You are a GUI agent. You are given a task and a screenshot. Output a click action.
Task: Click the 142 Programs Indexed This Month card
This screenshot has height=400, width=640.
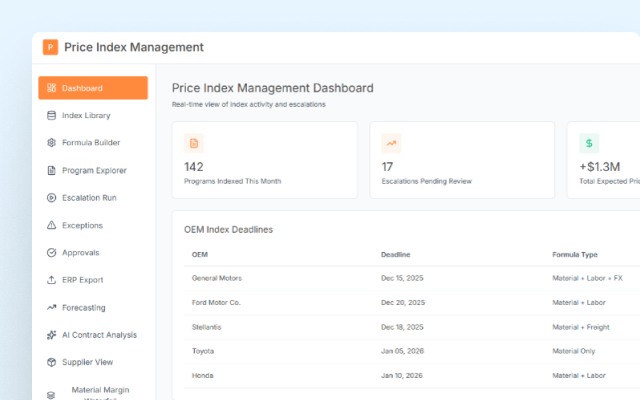pyautogui.click(x=264, y=160)
